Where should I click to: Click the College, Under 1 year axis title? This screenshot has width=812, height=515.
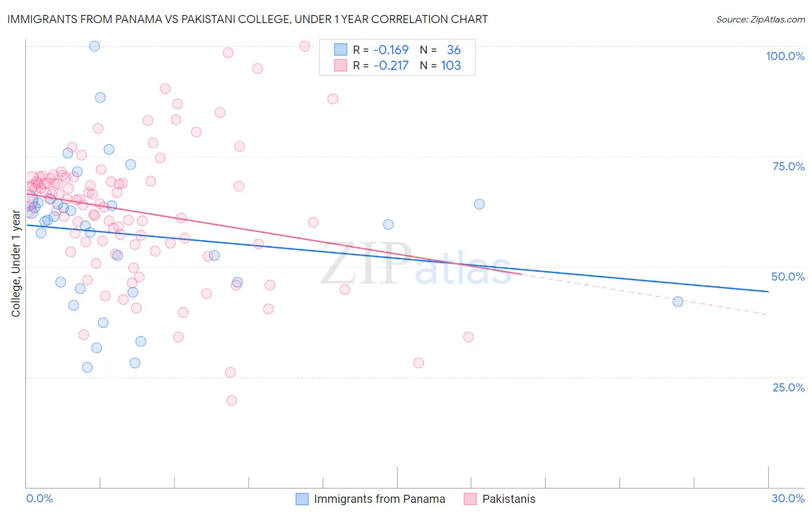pos(16,264)
